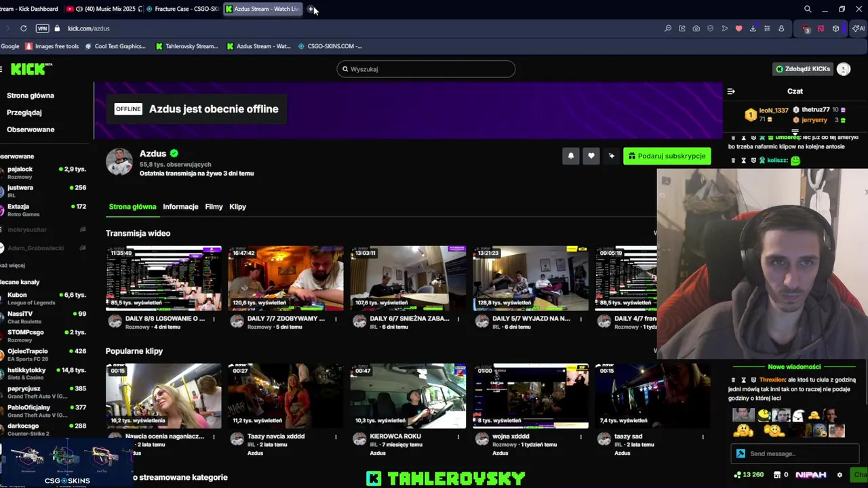
Task: Switch to the Strona główna channel tab
Action: [132, 207]
